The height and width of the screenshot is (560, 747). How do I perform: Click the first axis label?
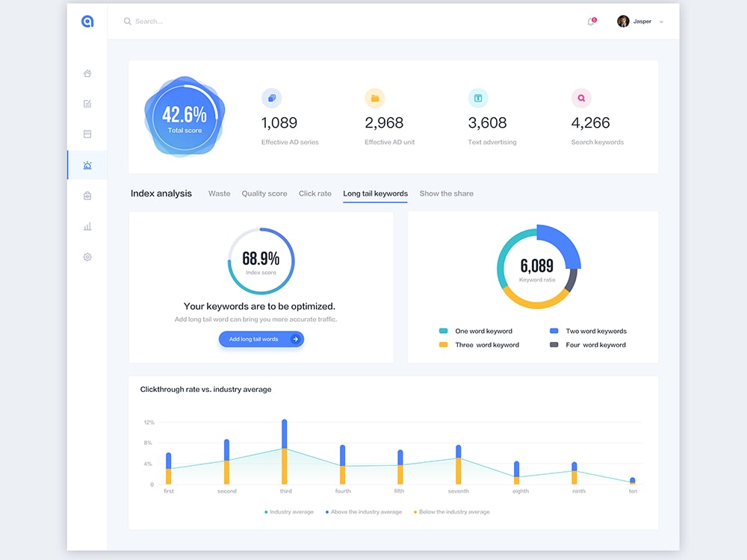tap(169, 491)
